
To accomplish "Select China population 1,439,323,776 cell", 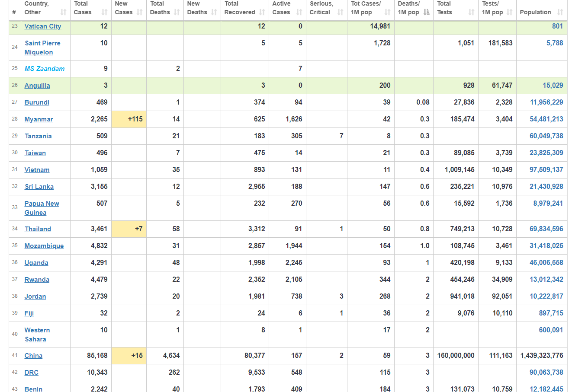I will click(542, 356).
